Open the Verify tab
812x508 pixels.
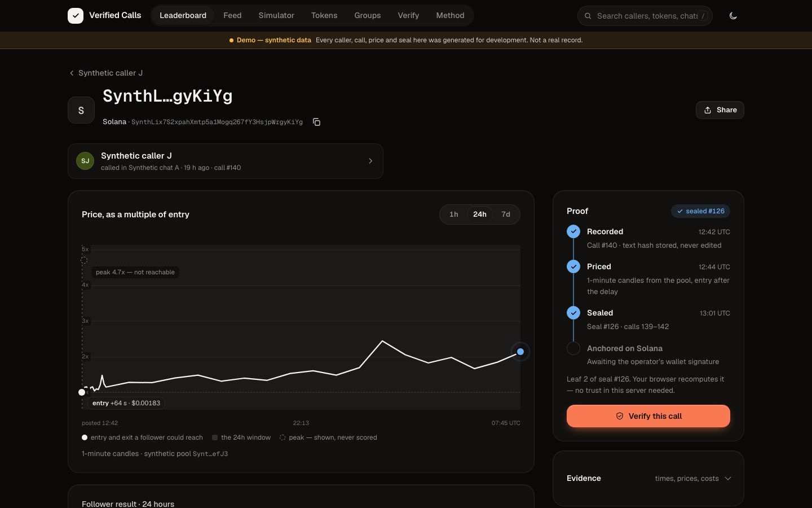[x=408, y=15]
